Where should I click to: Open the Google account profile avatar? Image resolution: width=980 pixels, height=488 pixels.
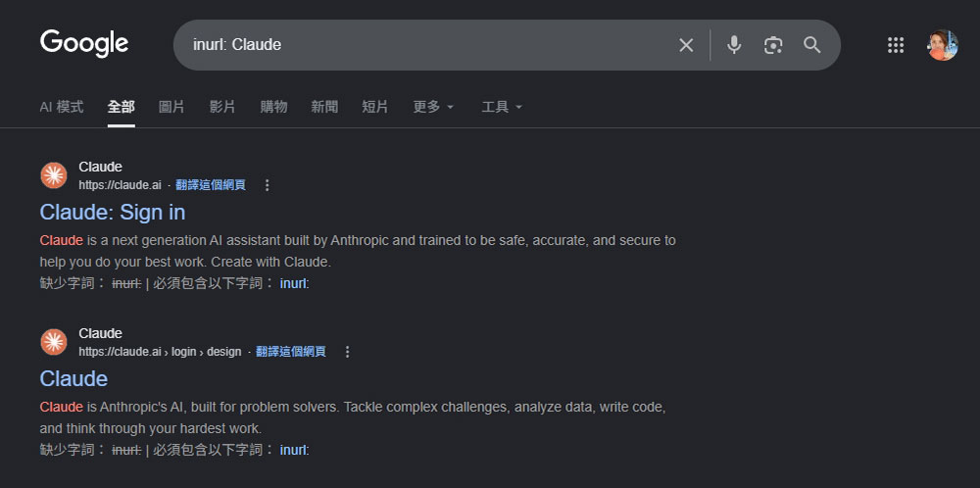[x=943, y=45]
